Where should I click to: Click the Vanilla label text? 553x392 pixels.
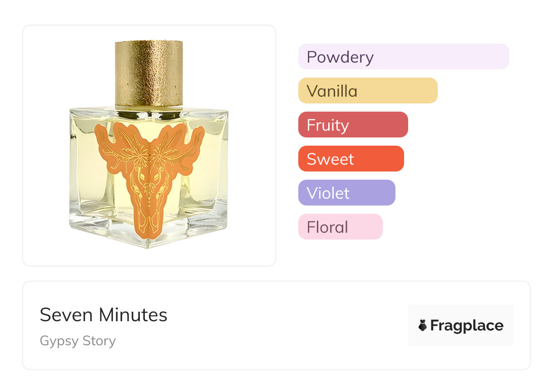pyautogui.click(x=332, y=91)
